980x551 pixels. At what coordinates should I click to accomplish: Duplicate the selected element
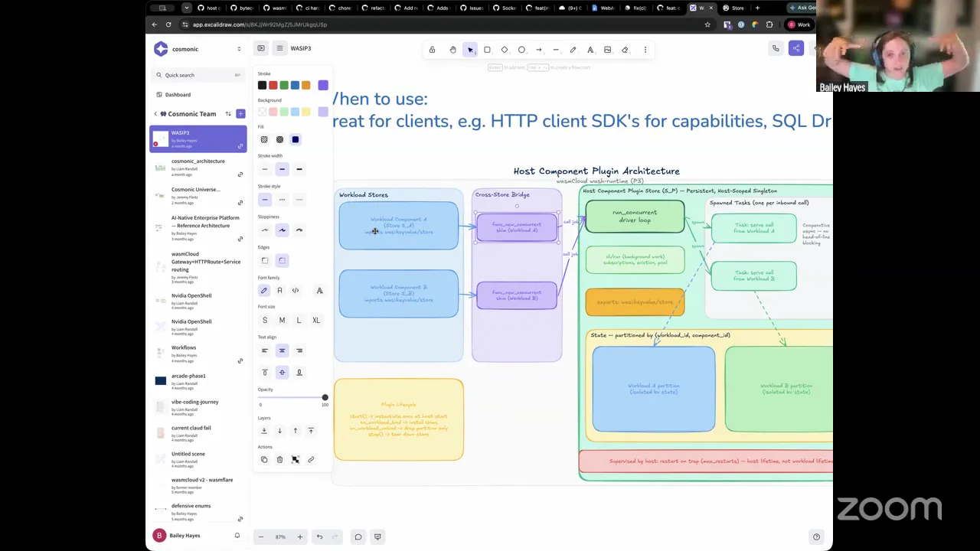[264, 460]
